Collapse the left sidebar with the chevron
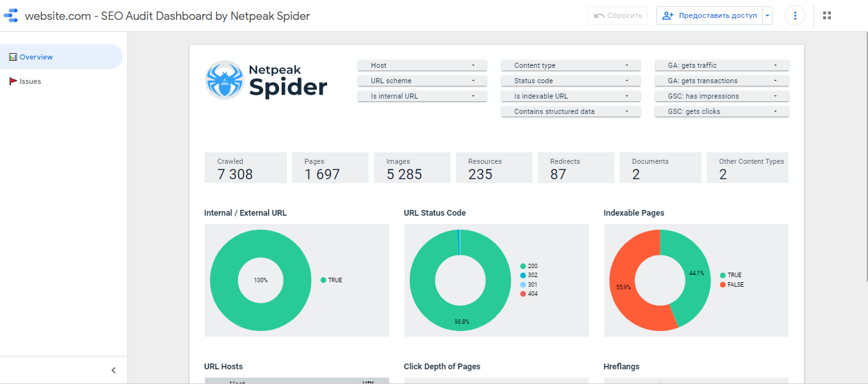This screenshot has height=384, width=868. click(113, 370)
